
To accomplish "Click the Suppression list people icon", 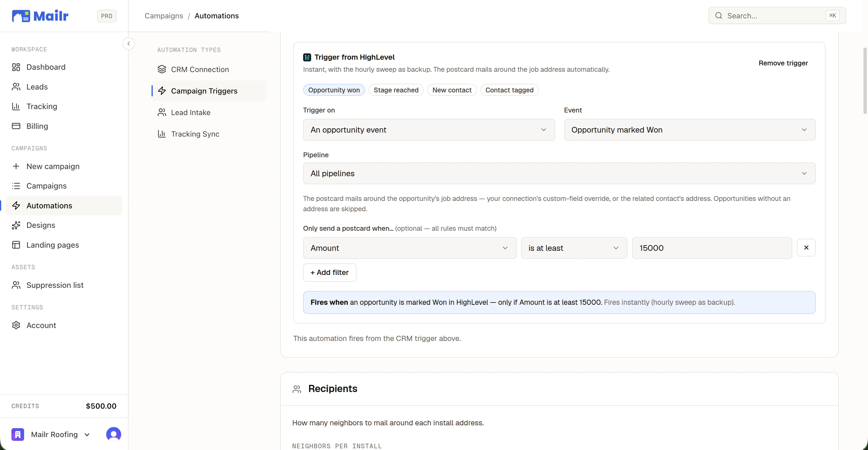I will [x=16, y=285].
